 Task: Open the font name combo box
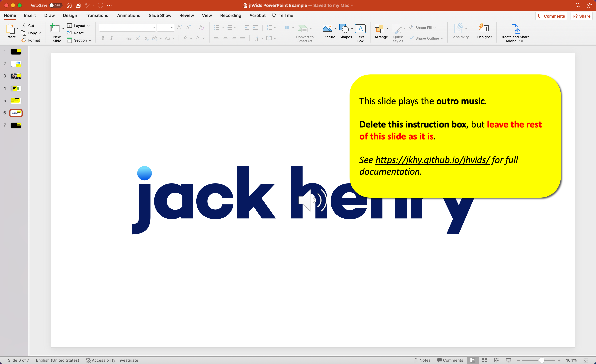(127, 28)
